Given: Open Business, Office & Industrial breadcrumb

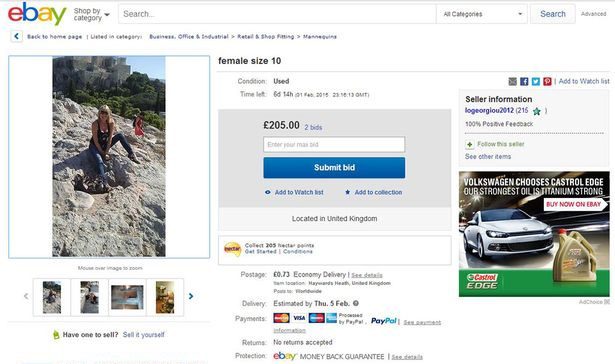Looking at the screenshot, I should 189,36.
